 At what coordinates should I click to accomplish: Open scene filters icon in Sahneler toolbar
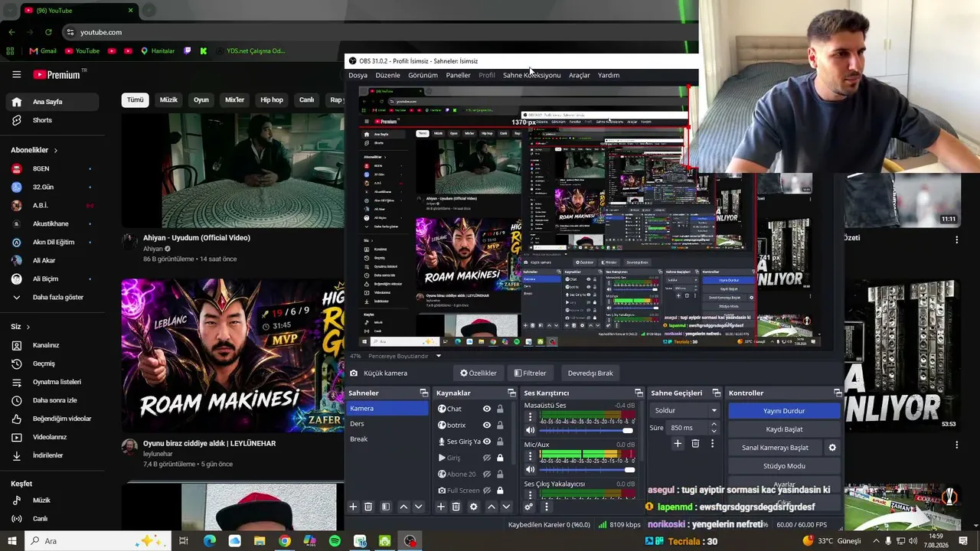(386, 507)
